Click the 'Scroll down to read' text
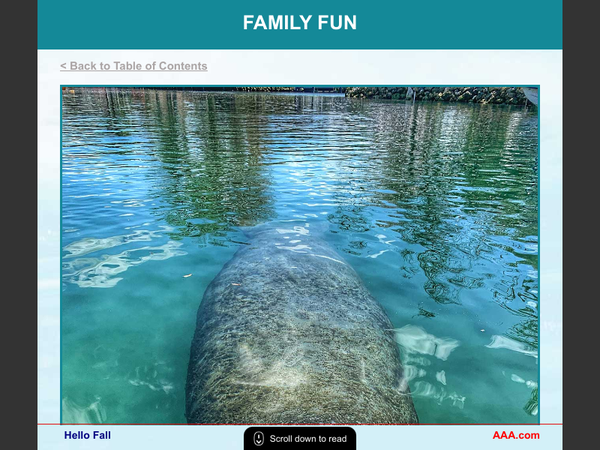Image resolution: width=600 pixels, height=450 pixels. (308, 439)
